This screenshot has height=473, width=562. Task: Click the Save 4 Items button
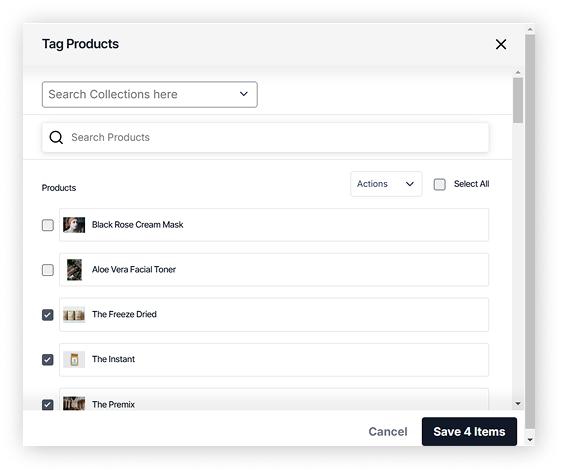[469, 431]
